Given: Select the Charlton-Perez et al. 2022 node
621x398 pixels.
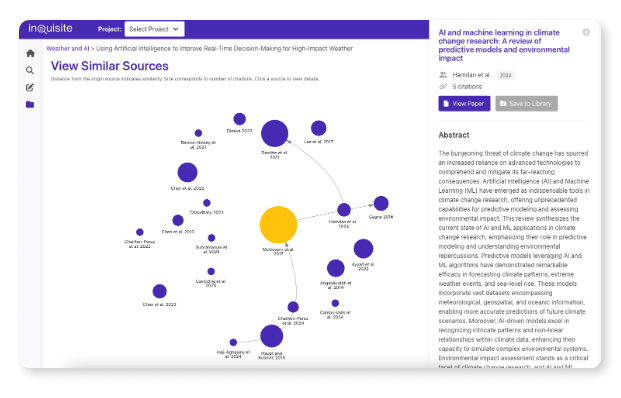Looking at the screenshot, I should click(x=139, y=232).
